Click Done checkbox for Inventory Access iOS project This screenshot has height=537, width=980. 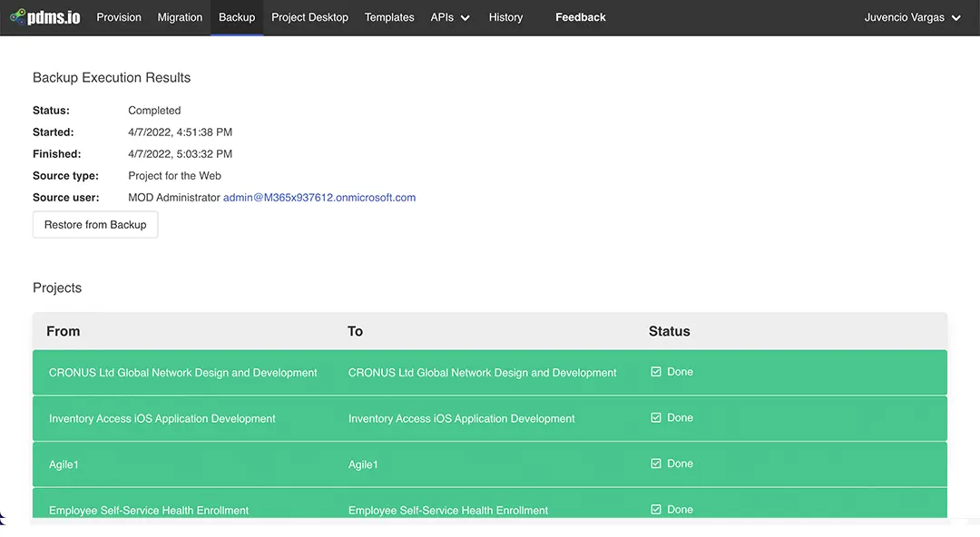[655, 417]
